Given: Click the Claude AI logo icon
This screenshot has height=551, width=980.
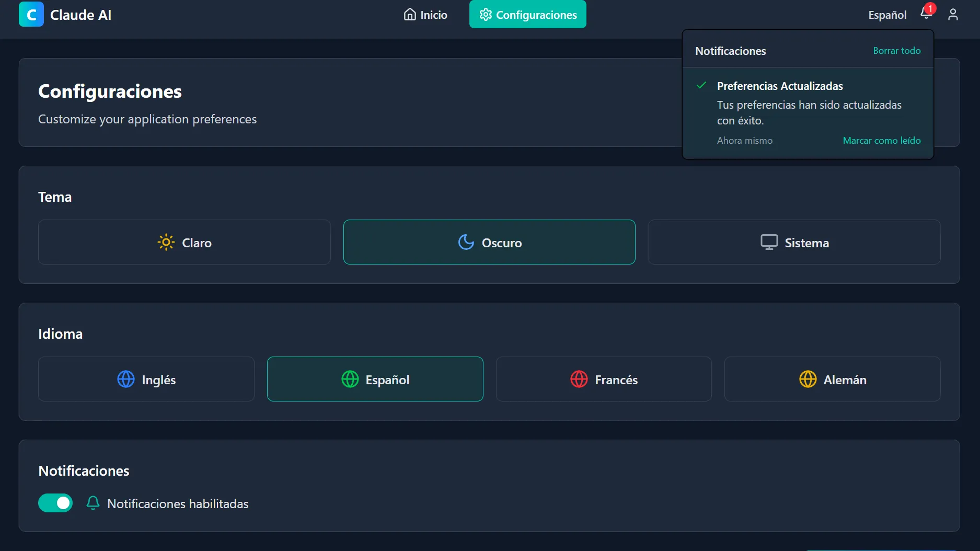Looking at the screenshot, I should pos(31,15).
